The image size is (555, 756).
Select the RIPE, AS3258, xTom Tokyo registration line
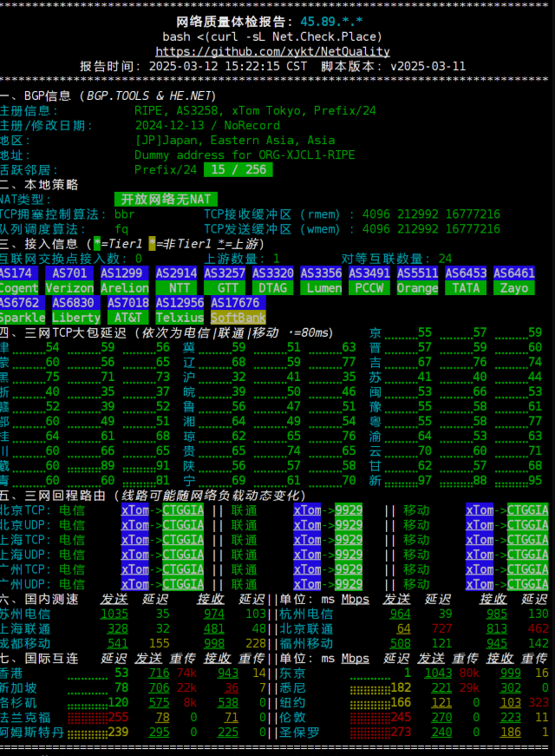click(x=255, y=110)
